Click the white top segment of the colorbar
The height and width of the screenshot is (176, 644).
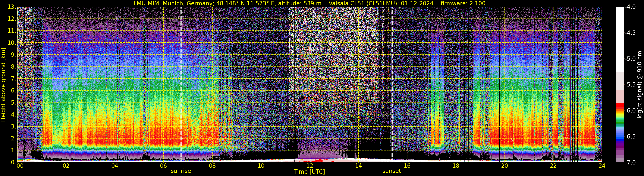pyautogui.click(x=620, y=39)
